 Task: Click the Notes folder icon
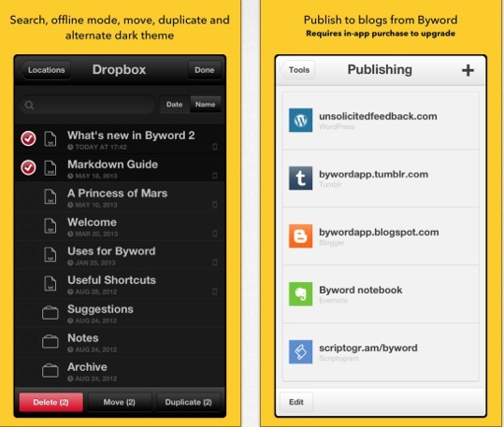(50, 342)
